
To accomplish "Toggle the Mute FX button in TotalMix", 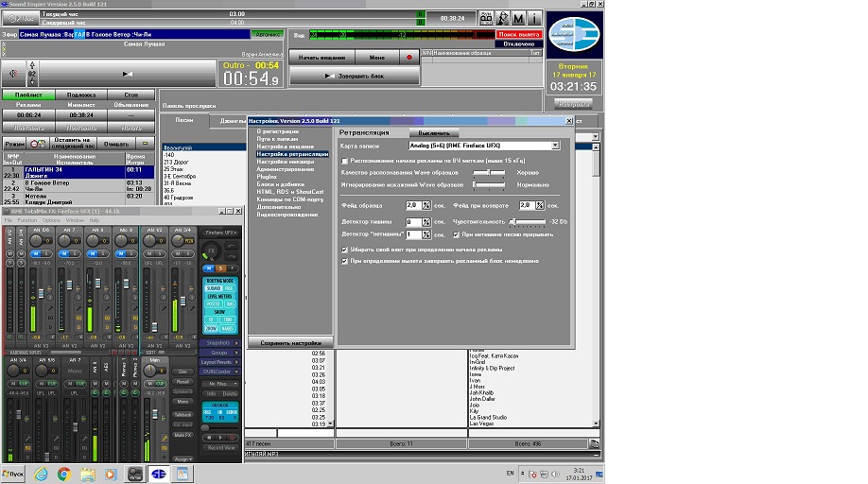I will [x=182, y=436].
